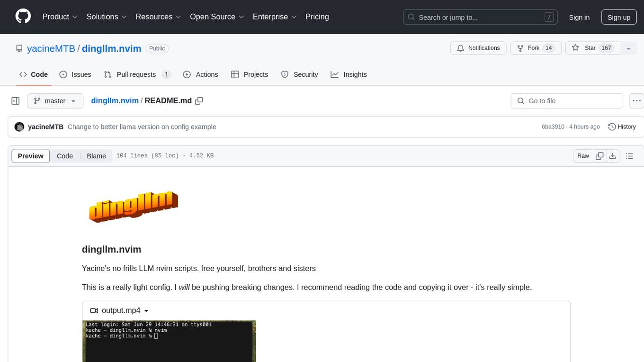Click the pull requests counter badge
Viewport: 644px width, 362px height.
166,74
